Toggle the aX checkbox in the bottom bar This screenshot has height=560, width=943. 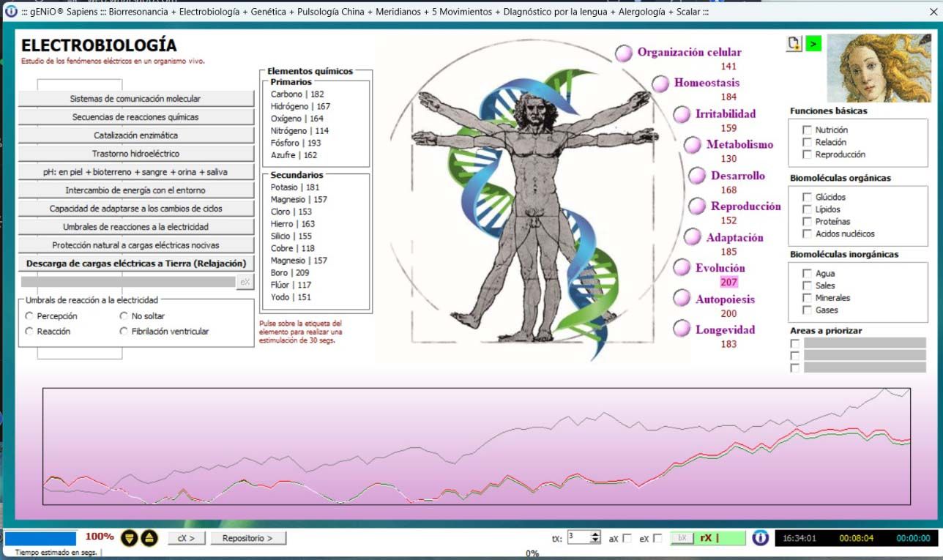[627, 539]
